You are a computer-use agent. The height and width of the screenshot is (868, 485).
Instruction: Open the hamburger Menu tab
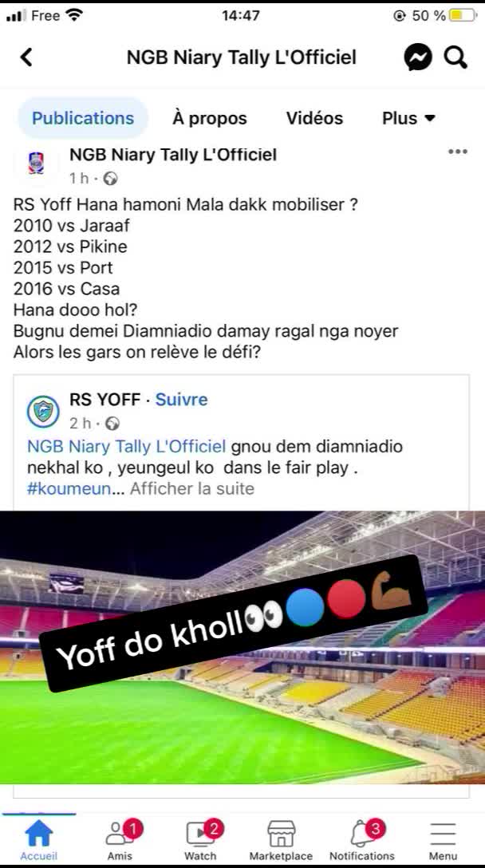[x=443, y=839]
